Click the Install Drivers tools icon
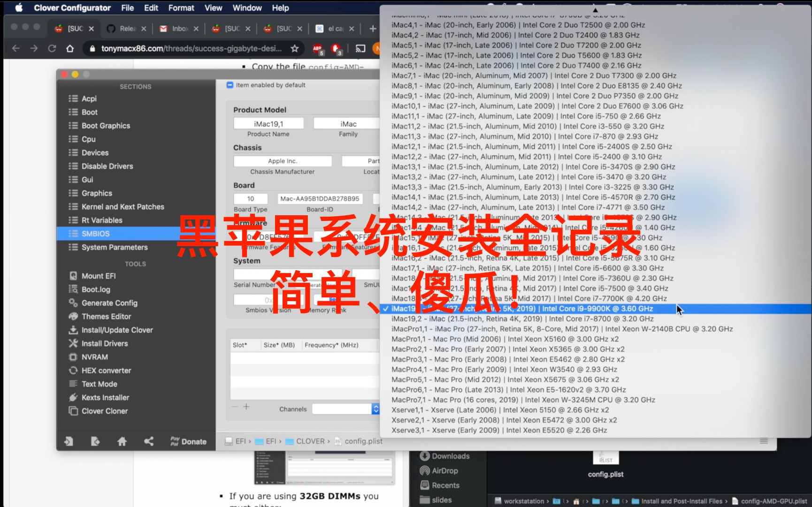Viewport: 812px width, 507px height. click(73, 343)
